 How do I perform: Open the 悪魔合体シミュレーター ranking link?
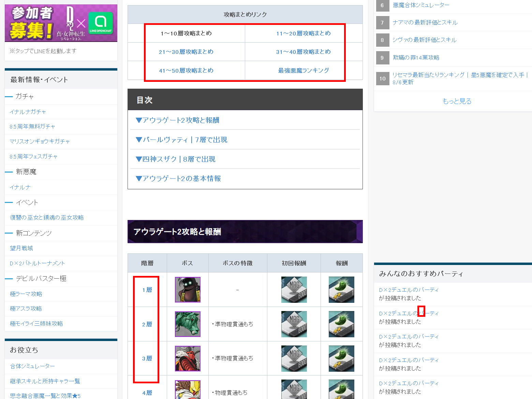(421, 5)
